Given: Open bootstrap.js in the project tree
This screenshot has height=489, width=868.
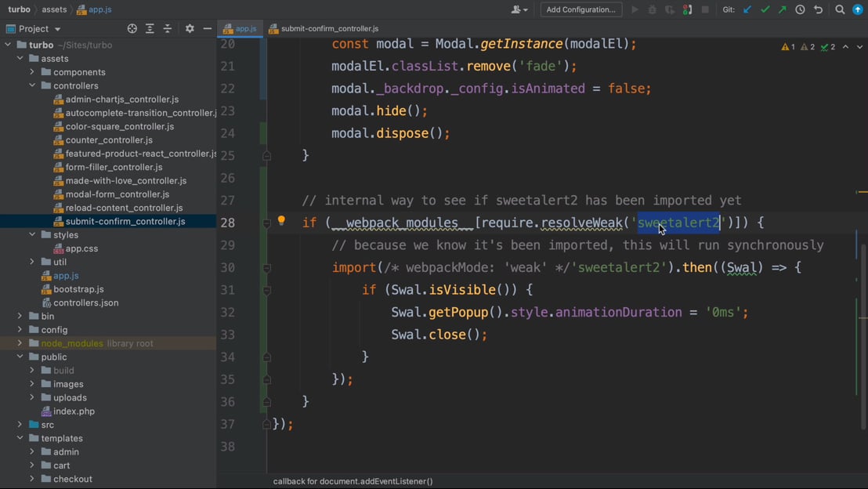Looking at the screenshot, I should tap(78, 289).
